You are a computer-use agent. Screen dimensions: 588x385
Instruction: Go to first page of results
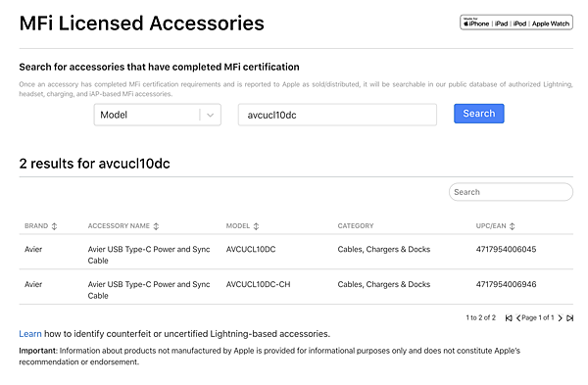(509, 318)
